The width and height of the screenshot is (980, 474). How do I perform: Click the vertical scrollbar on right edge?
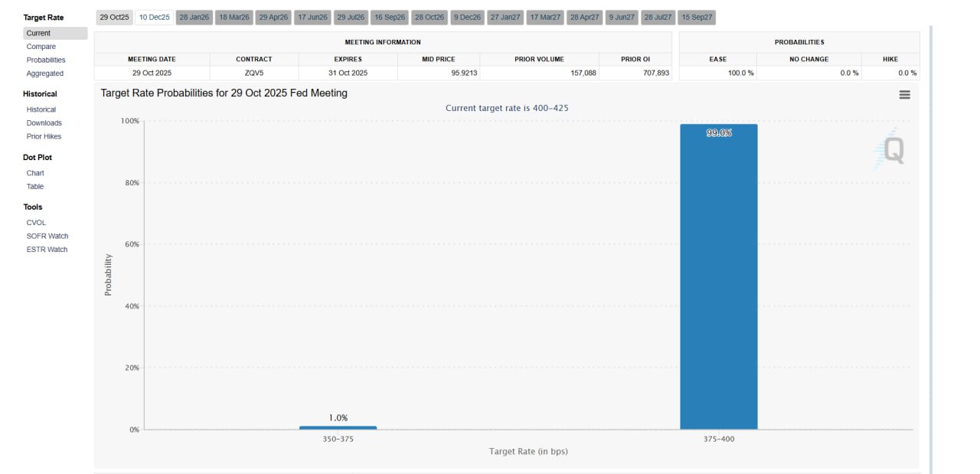pyautogui.click(x=931, y=245)
